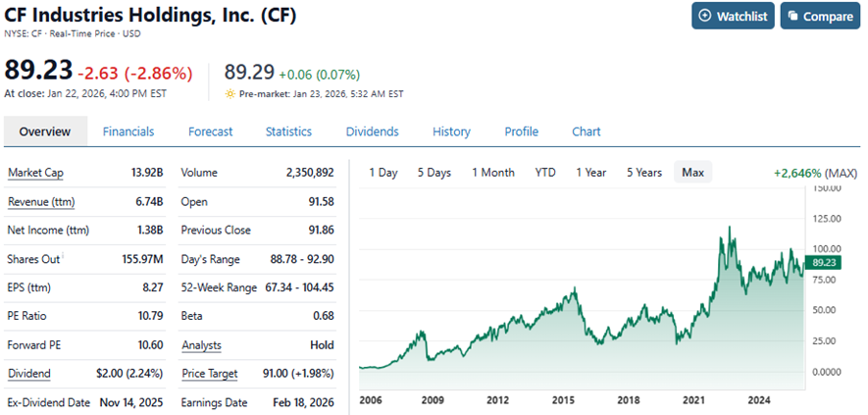Select the History tab
This screenshot has width=868, height=415.
pos(451,131)
